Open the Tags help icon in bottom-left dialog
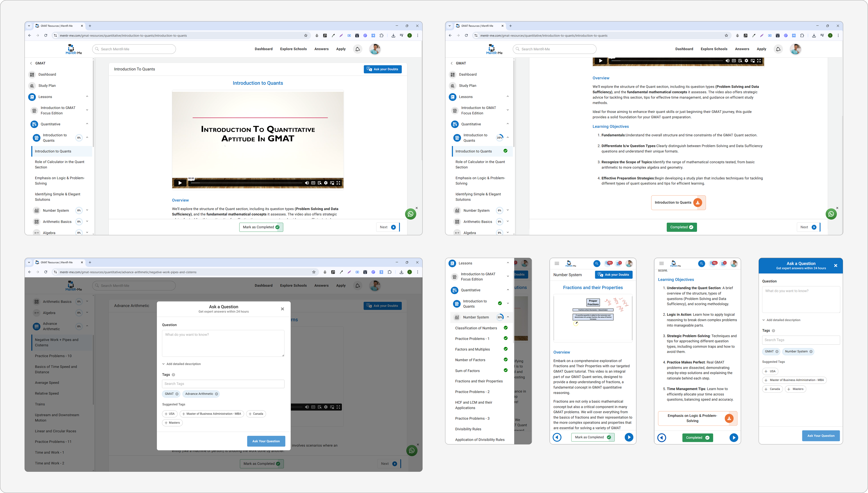Viewport: 868px width, 493px height. (x=173, y=375)
